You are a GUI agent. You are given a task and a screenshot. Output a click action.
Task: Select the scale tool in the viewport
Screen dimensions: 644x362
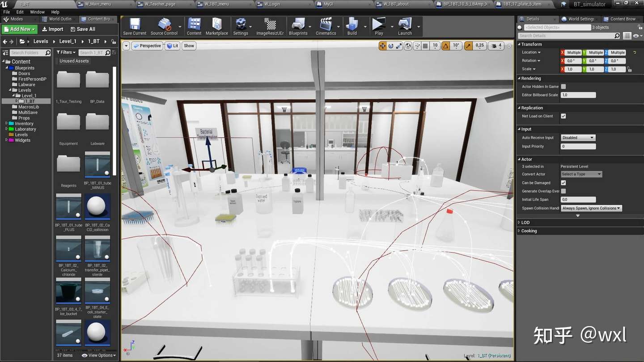[x=398, y=46]
